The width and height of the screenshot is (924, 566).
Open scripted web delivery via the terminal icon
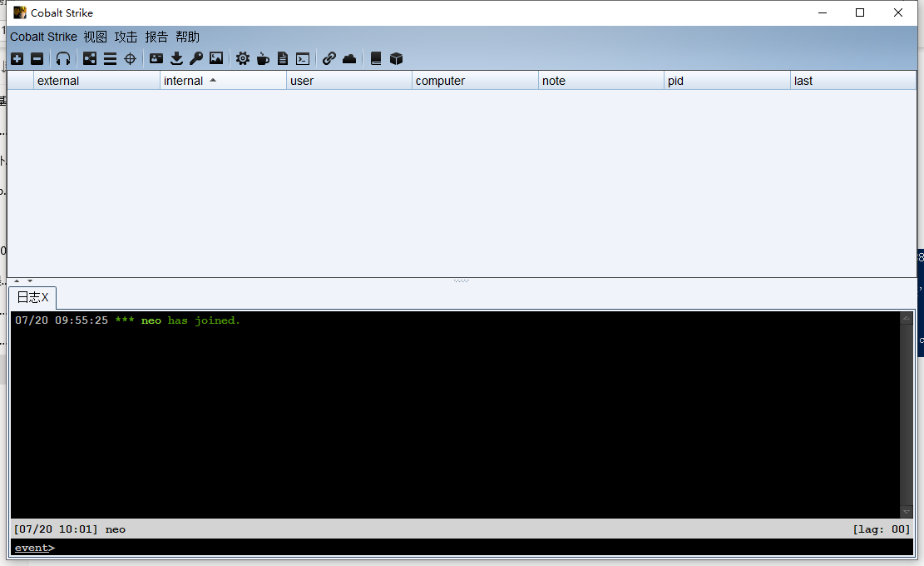303,58
